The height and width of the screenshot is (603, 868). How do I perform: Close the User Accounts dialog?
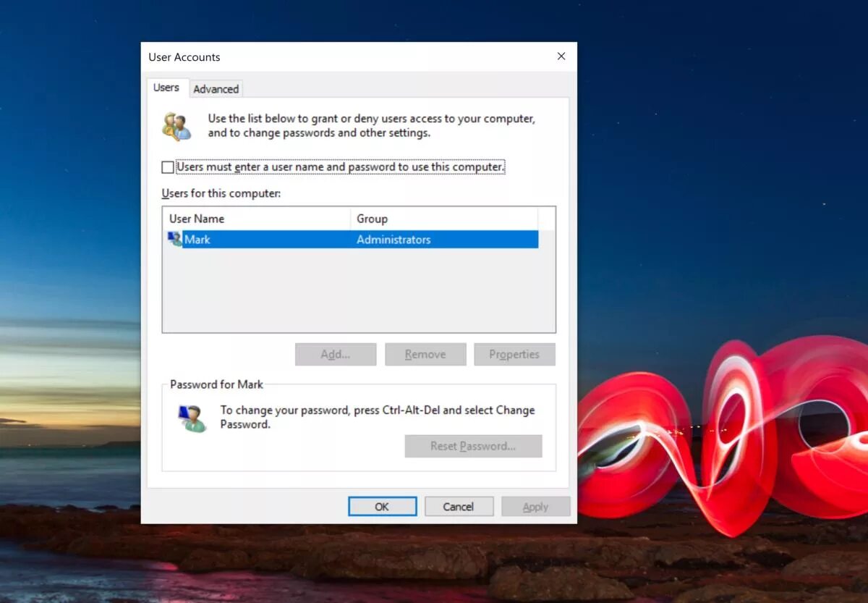pyautogui.click(x=561, y=56)
